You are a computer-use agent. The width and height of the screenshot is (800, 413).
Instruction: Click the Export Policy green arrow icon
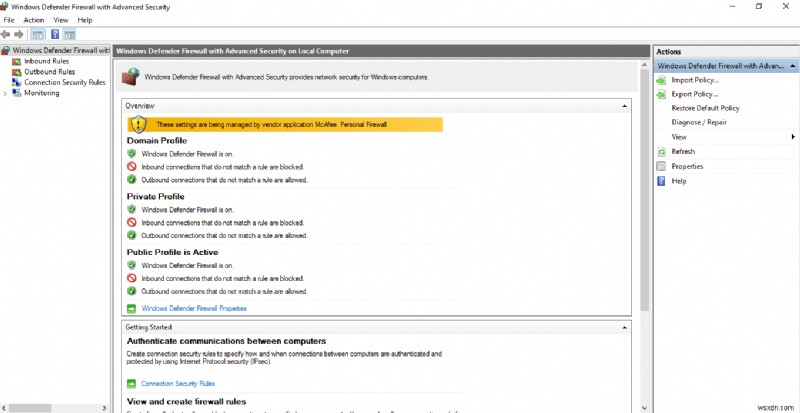661,94
